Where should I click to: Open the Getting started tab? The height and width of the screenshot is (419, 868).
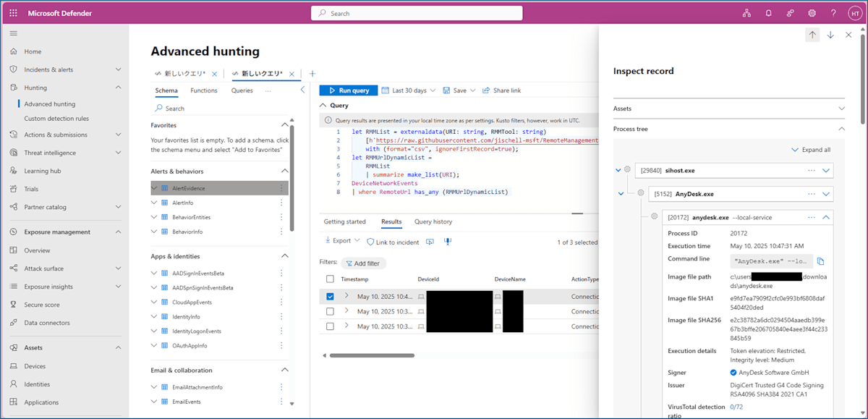(x=344, y=221)
